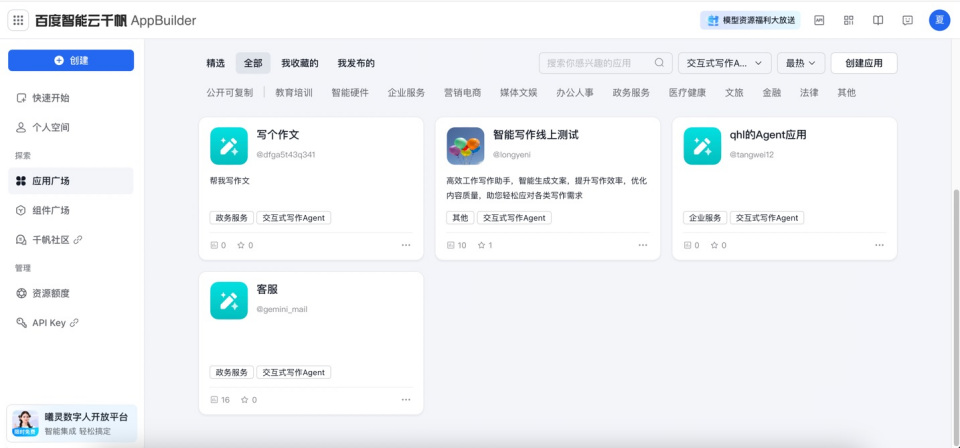Open more options on 写个作文 card

[406, 245]
